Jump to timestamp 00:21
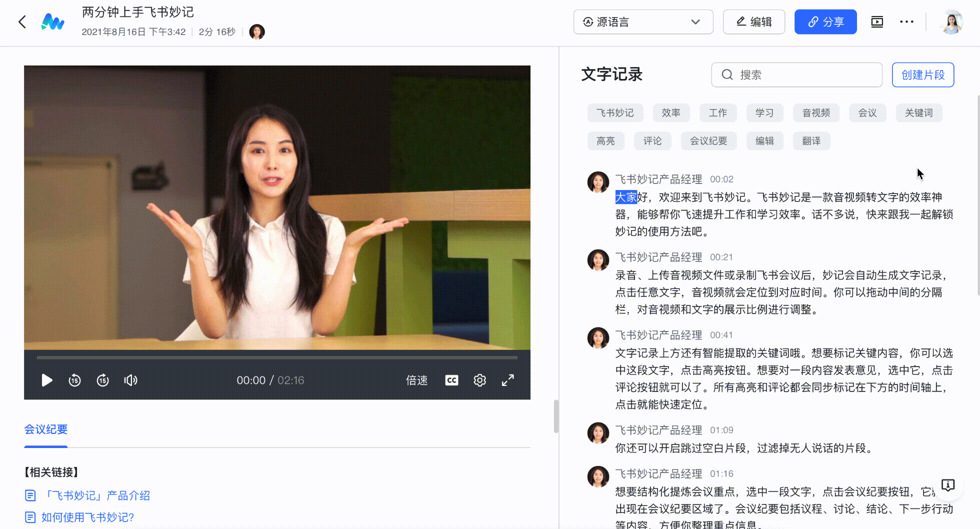 coord(721,257)
